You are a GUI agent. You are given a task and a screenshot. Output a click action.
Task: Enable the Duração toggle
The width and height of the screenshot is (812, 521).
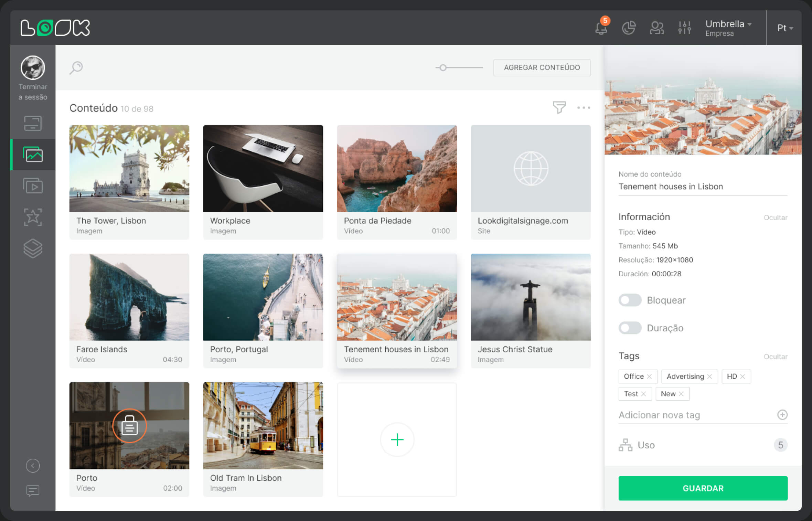tap(629, 327)
